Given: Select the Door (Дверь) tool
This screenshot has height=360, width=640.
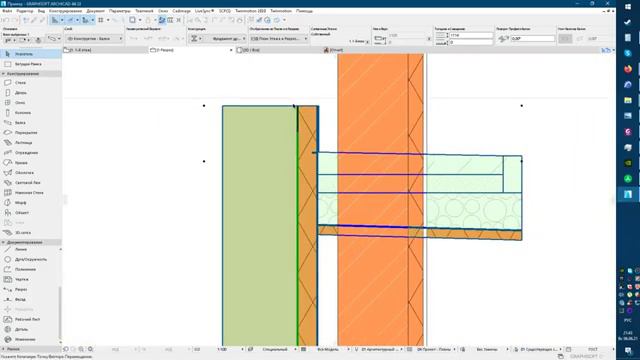Looking at the screenshot, I should pyautogui.click(x=31, y=93).
